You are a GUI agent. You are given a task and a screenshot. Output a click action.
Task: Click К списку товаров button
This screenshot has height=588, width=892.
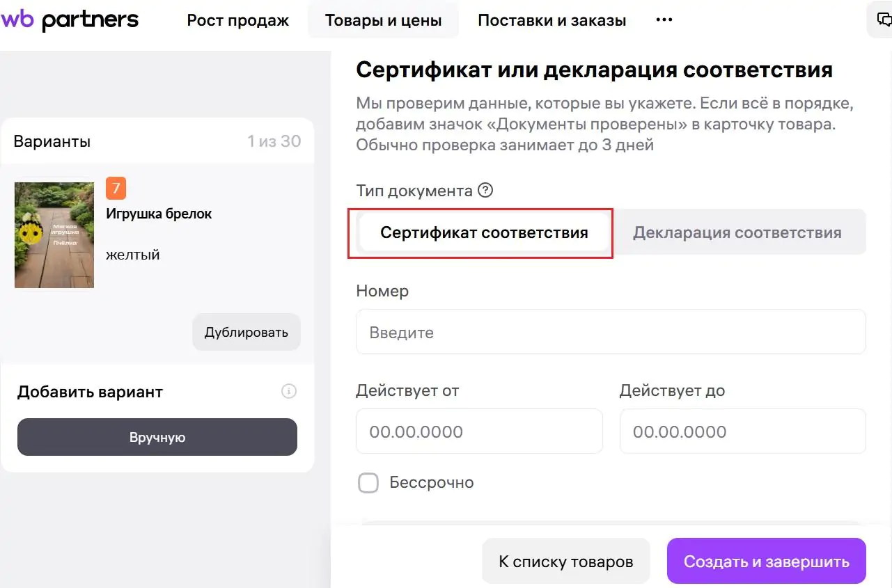click(x=566, y=562)
